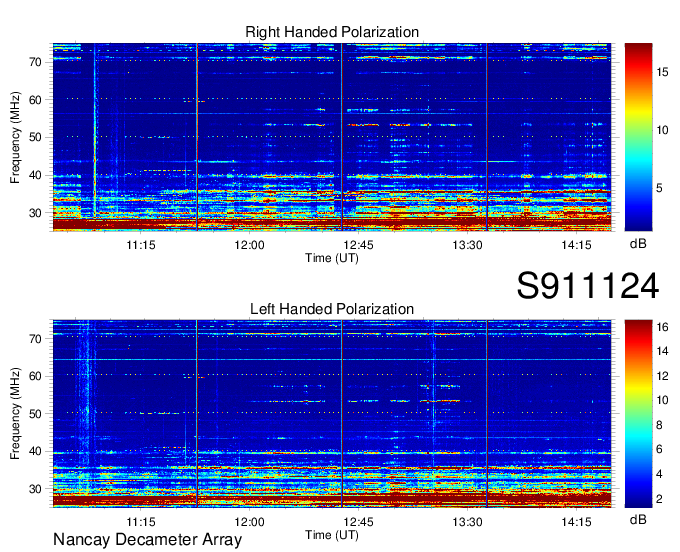
Task: Click Time (UT) label under Right Handed plot
Action: coord(332,258)
